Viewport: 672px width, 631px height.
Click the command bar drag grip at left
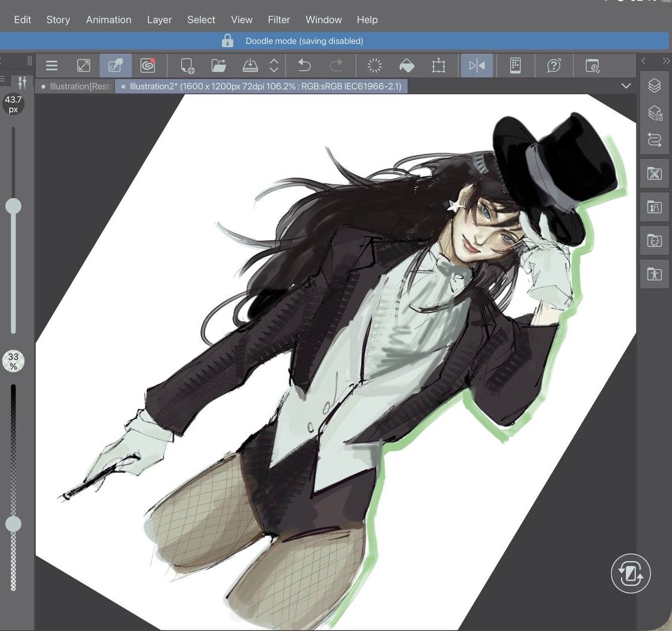point(29,61)
